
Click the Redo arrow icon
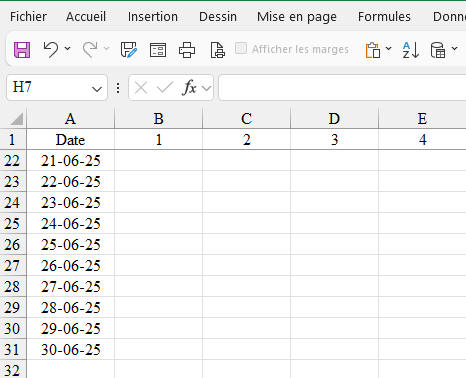[x=90, y=50]
